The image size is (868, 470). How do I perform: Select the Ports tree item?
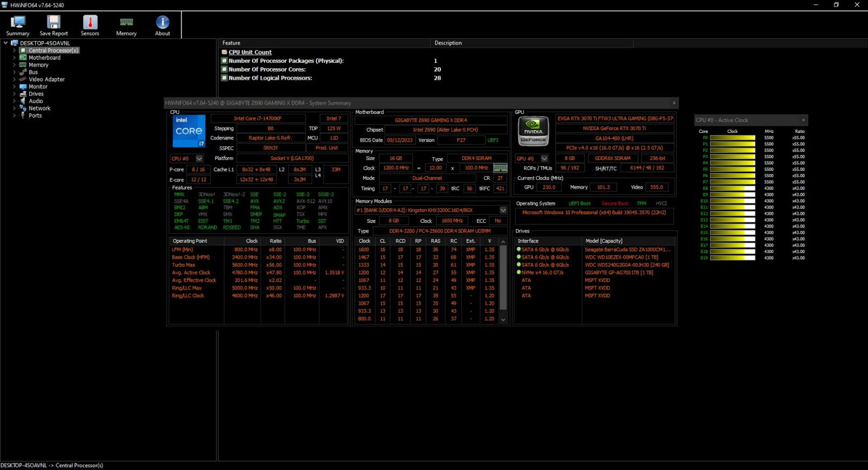35,115
